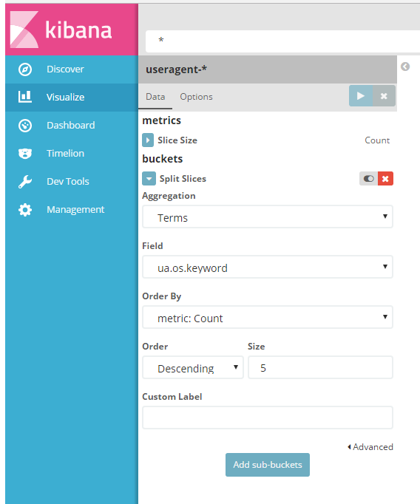
Task: Click the buckets heading
Action: (x=163, y=159)
